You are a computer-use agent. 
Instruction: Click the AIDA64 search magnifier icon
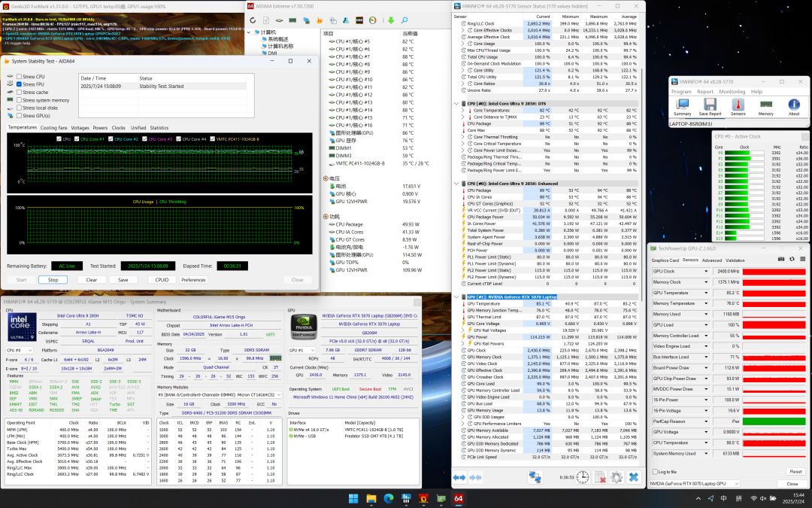coord(404,20)
